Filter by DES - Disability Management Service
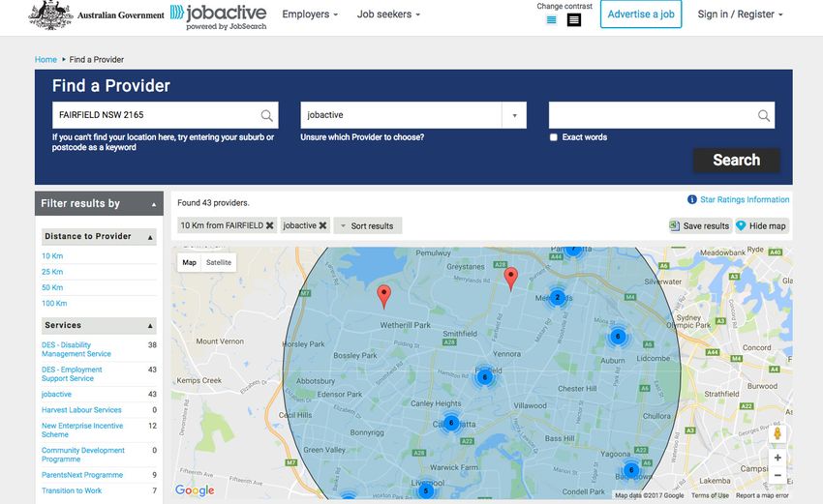Screen dimensions: 823x504 click(76, 349)
